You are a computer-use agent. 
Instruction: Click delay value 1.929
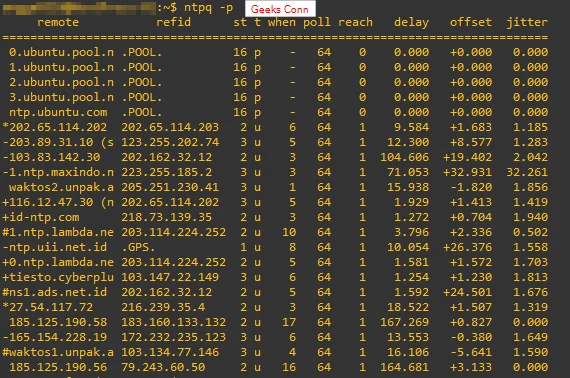point(412,202)
